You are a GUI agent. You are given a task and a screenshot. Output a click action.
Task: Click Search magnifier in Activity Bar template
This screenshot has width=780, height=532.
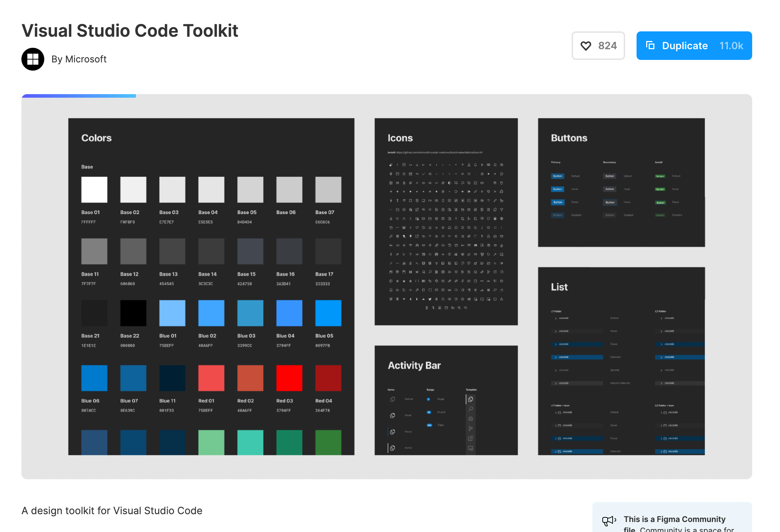(471, 409)
